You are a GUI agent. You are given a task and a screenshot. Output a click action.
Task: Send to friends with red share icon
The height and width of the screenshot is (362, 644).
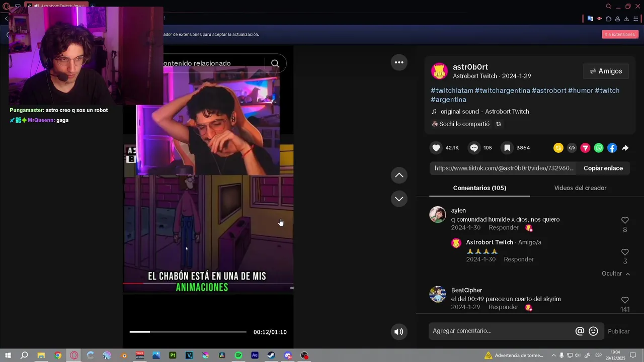pos(585,148)
